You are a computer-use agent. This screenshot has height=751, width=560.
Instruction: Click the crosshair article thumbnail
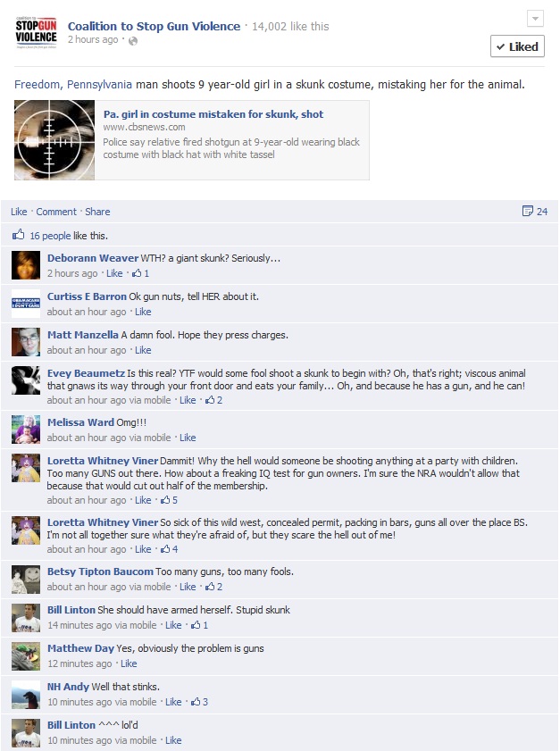point(54,140)
